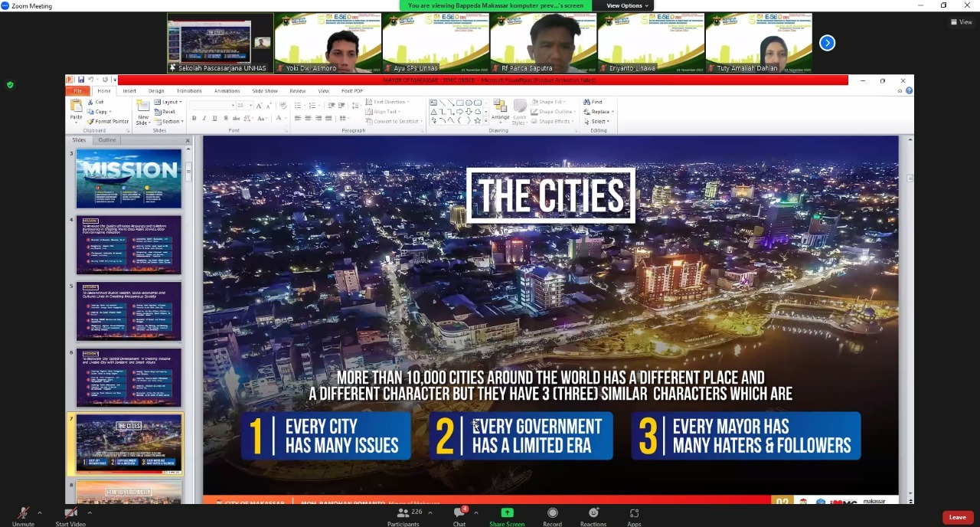Show next participants with blue arrow
The height and width of the screenshot is (527, 980).
tap(827, 43)
